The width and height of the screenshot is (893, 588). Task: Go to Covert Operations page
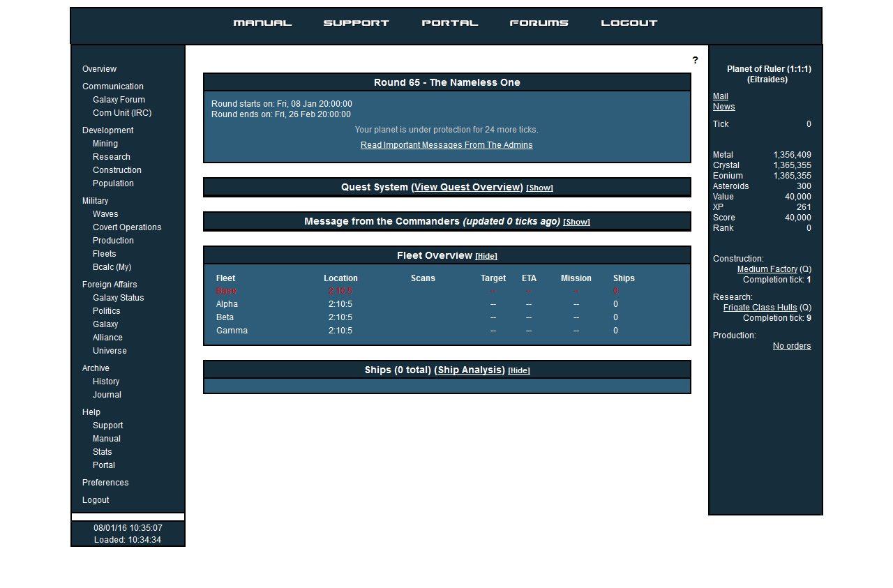point(127,227)
